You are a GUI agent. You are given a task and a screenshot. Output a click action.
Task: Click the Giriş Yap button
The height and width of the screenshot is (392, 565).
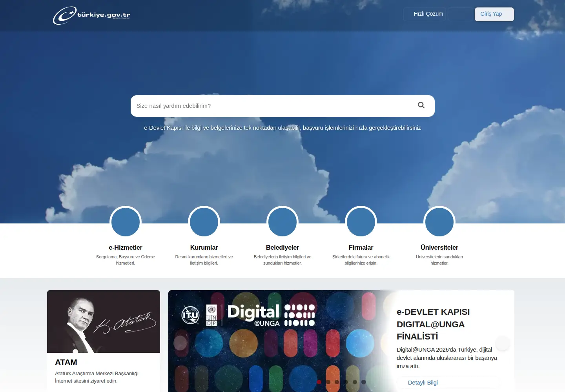pos(494,14)
